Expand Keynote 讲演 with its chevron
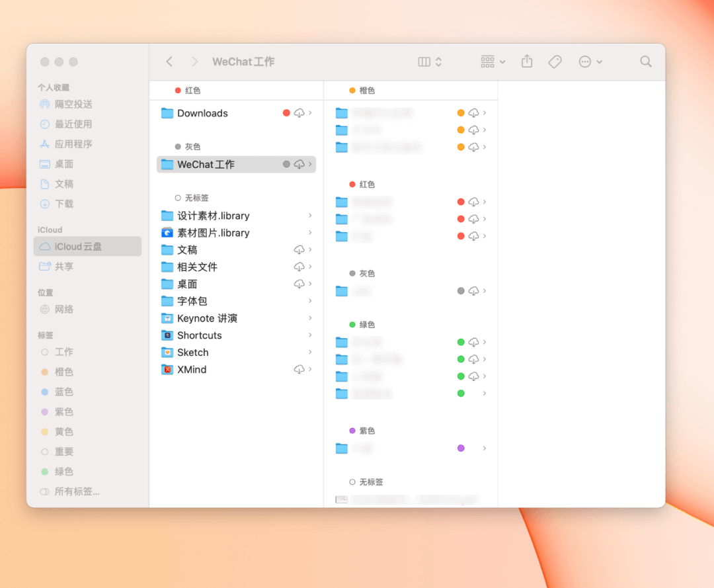714x588 pixels. (x=310, y=318)
